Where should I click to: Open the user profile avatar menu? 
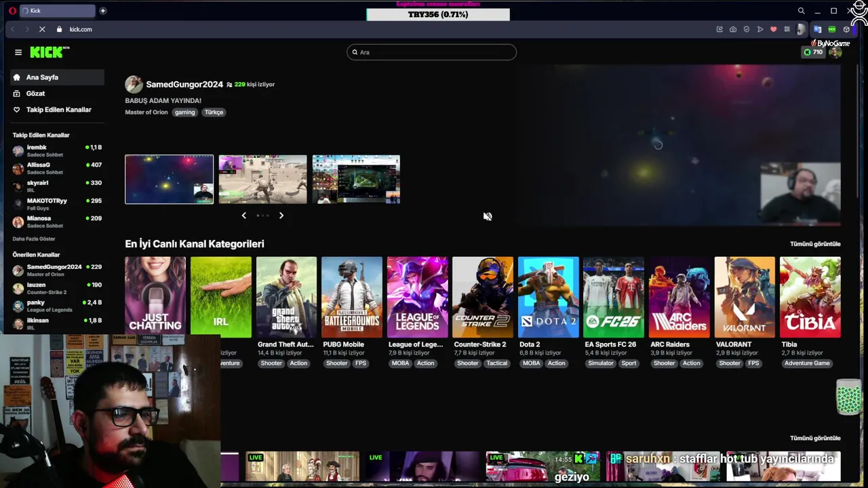(x=835, y=52)
